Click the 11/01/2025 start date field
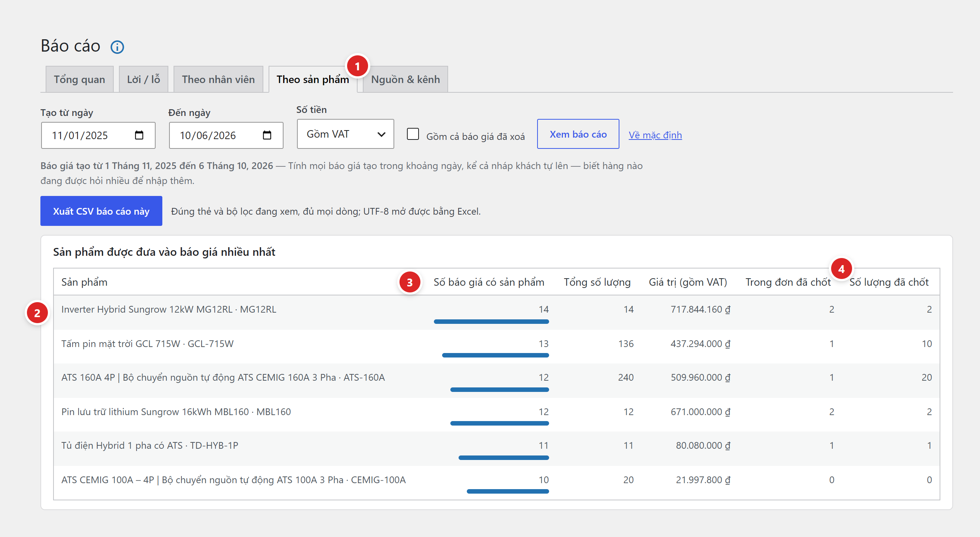The width and height of the screenshot is (980, 537). pyautogui.click(x=98, y=135)
